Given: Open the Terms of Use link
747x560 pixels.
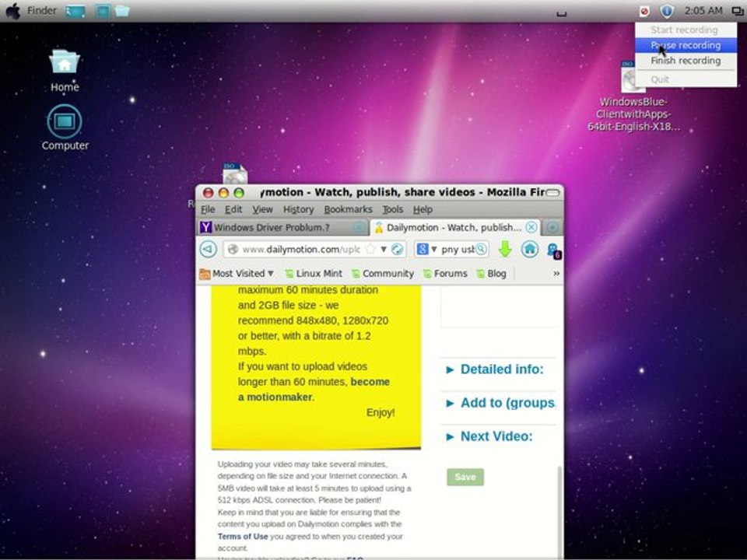Looking at the screenshot, I should click(243, 536).
